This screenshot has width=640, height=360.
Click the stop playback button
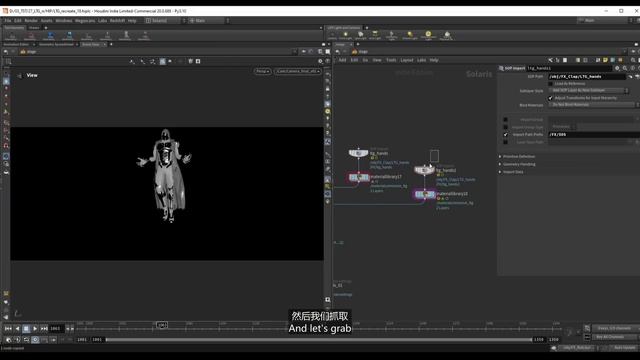point(26,328)
